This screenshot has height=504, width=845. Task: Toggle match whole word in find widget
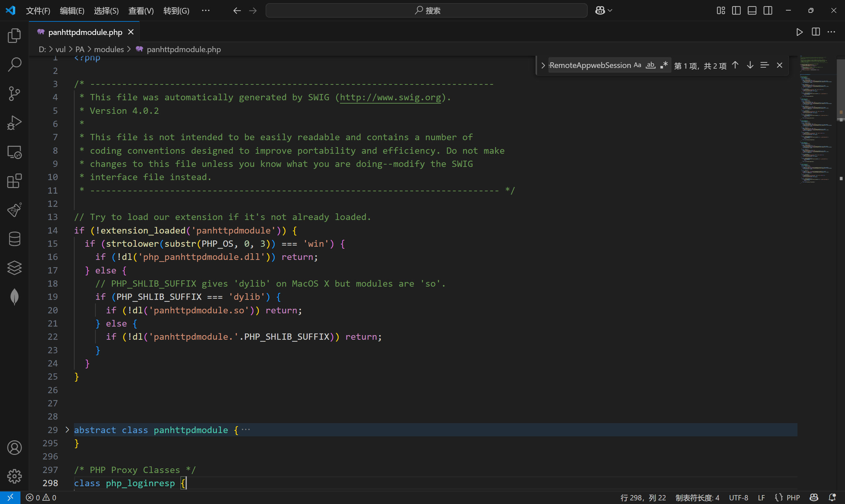coord(650,65)
